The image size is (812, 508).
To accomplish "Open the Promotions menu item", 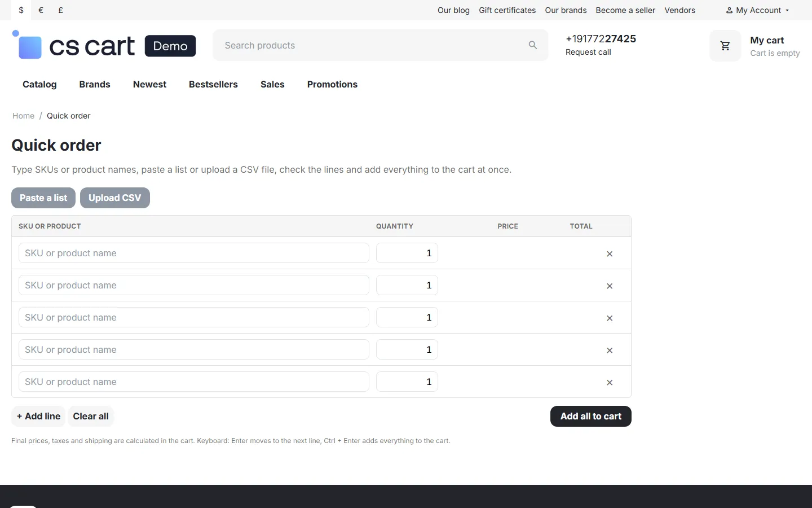I will pyautogui.click(x=332, y=84).
